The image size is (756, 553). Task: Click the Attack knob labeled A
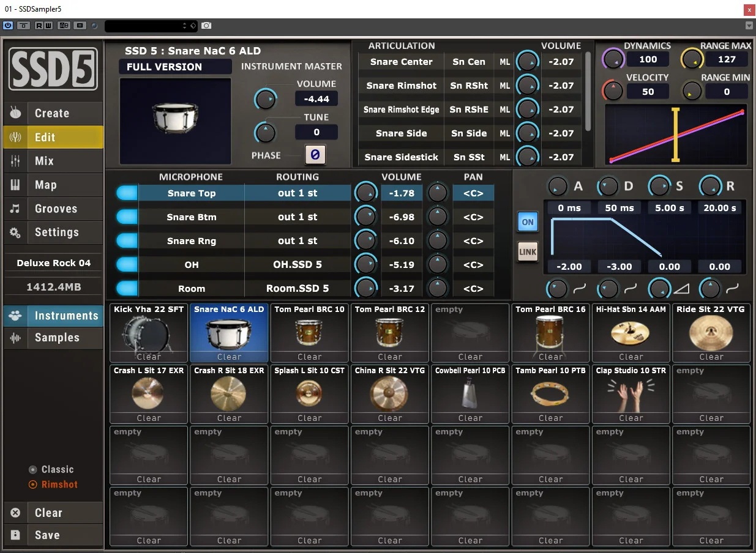point(557,186)
